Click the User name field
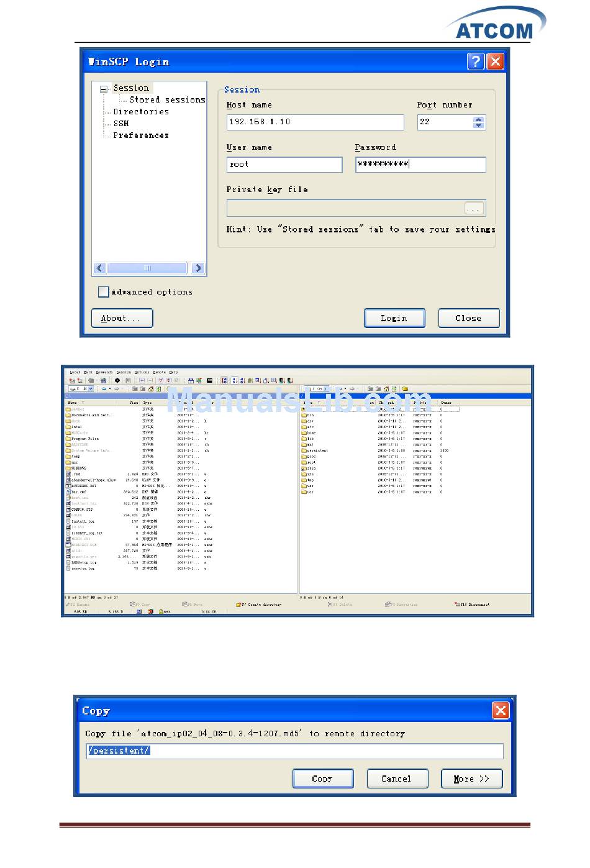This screenshot has height=868, width=590. (x=284, y=164)
